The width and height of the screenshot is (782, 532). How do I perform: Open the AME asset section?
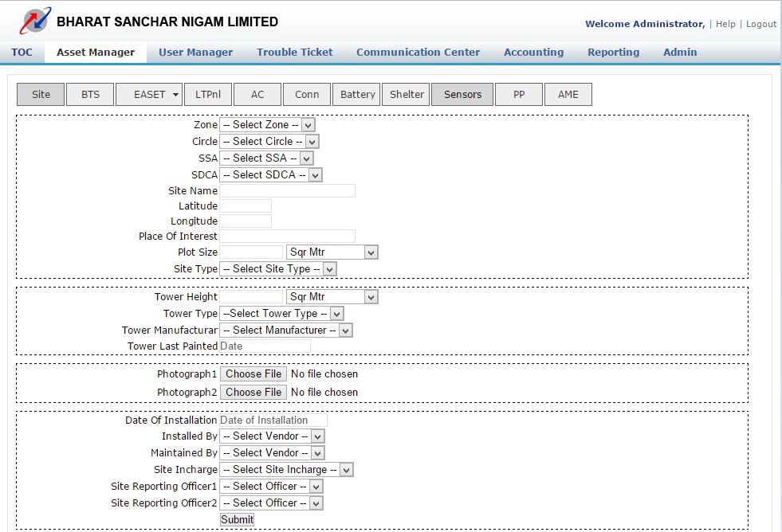[x=568, y=94]
